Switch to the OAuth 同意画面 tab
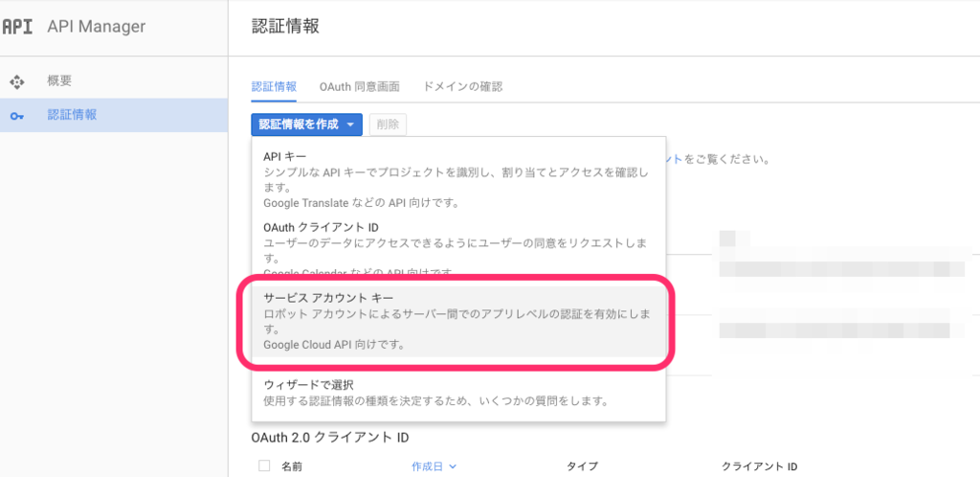 (x=360, y=86)
